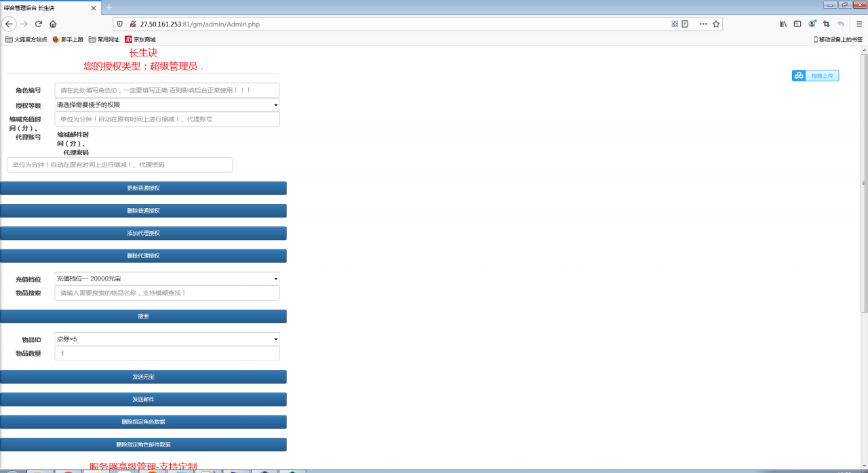Viewport: 868px width, 473px height.
Task: Click the screenshot crop tool icon
Action: [826, 24]
